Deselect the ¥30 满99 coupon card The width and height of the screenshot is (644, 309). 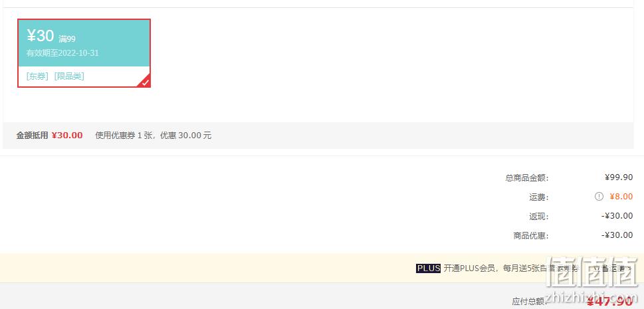tap(84, 53)
